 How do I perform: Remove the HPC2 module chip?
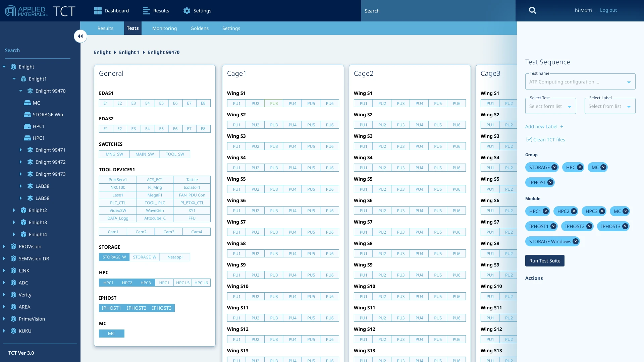574,211
